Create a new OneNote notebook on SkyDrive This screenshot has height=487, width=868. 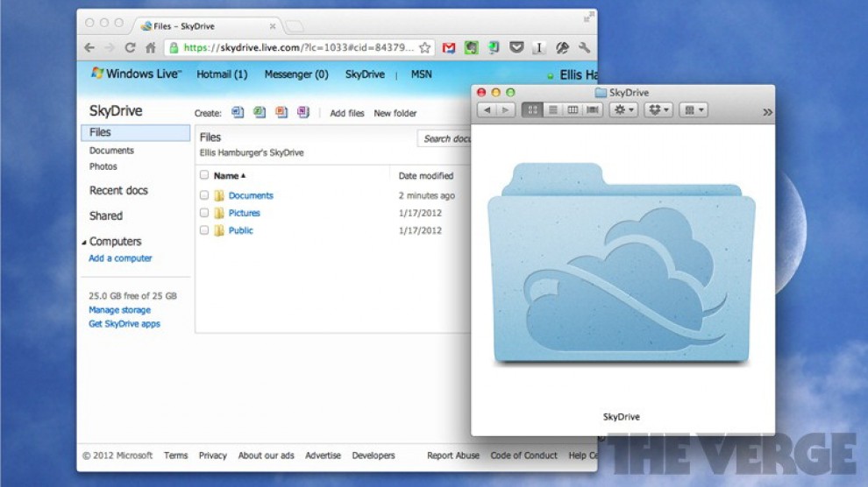click(302, 112)
